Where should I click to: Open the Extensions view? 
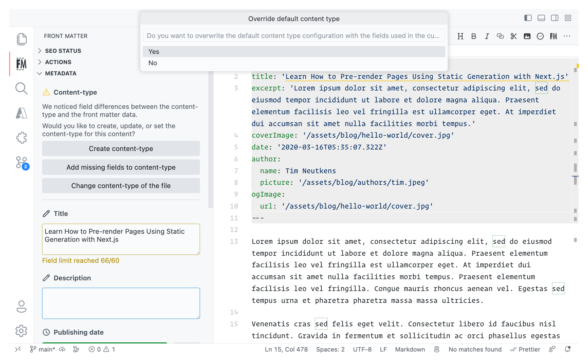tap(21, 137)
